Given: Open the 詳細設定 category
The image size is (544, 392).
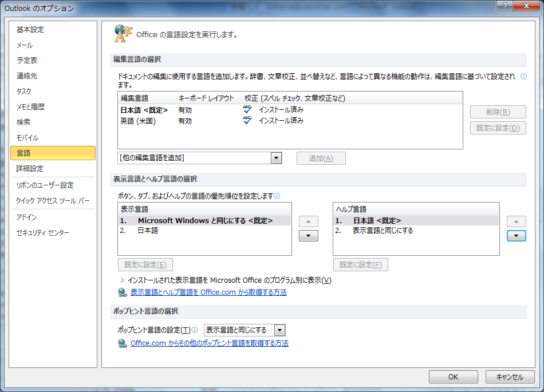Looking at the screenshot, I should pos(53,169).
